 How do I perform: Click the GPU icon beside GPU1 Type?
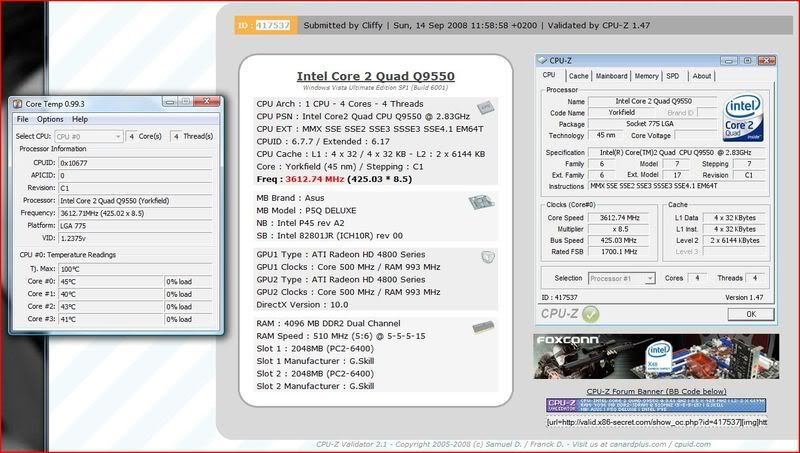tap(487, 257)
